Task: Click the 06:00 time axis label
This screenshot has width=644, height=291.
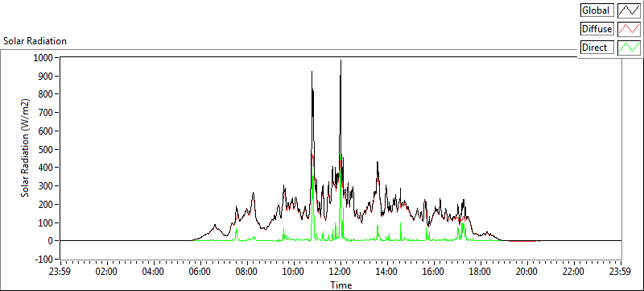Action: coord(200,272)
